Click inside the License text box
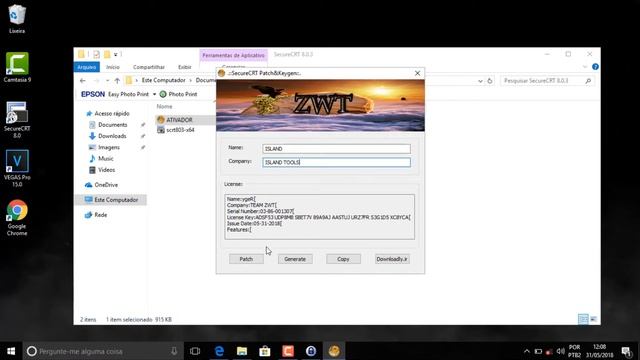 pos(319,217)
